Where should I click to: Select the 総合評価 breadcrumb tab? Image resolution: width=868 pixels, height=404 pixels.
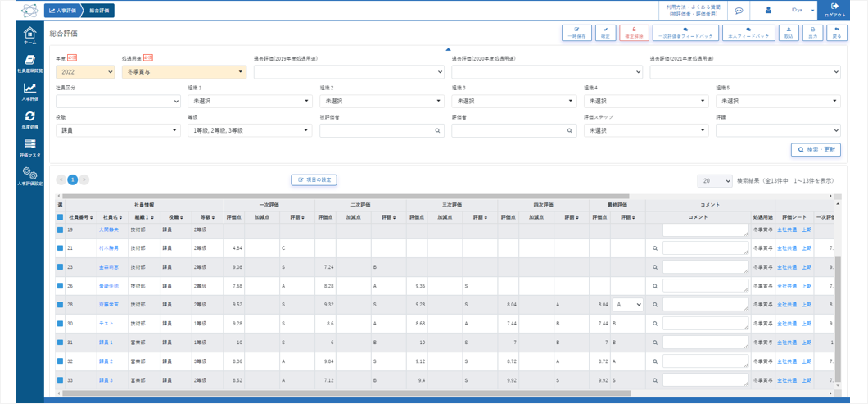[x=100, y=11]
